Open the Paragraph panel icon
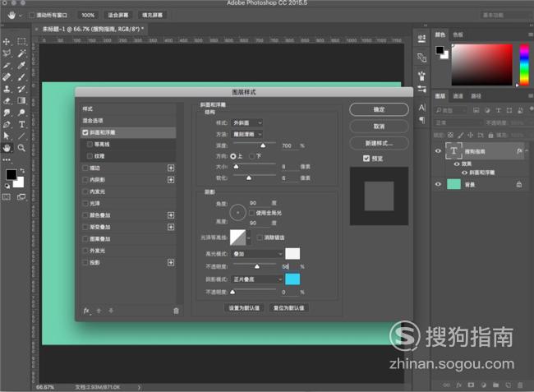This screenshot has width=534, height=392. (x=422, y=120)
